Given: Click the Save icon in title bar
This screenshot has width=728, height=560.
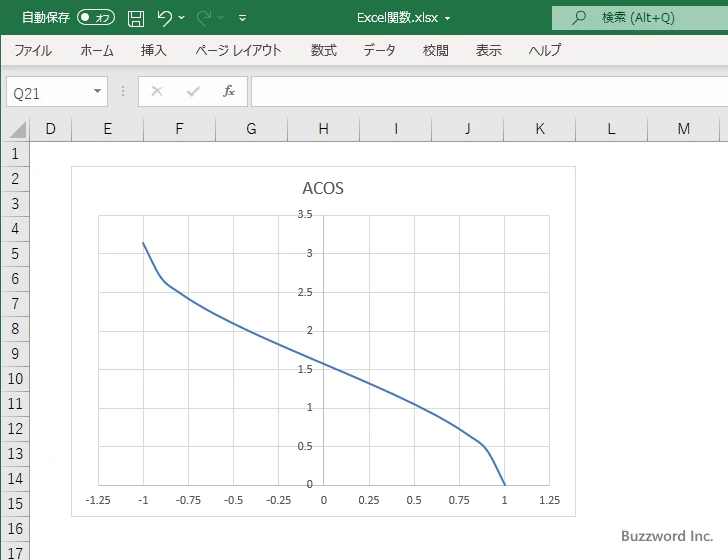Looking at the screenshot, I should click(x=136, y=18).
